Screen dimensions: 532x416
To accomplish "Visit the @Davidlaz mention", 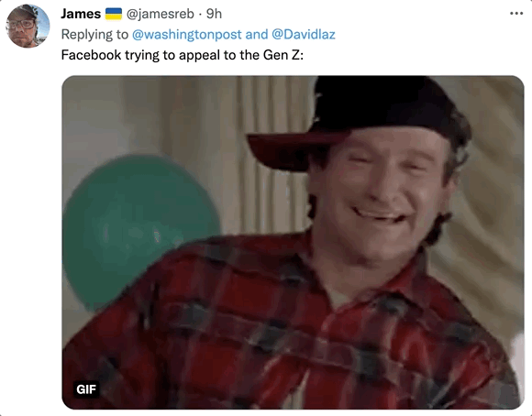I will (x=304, y=35).
